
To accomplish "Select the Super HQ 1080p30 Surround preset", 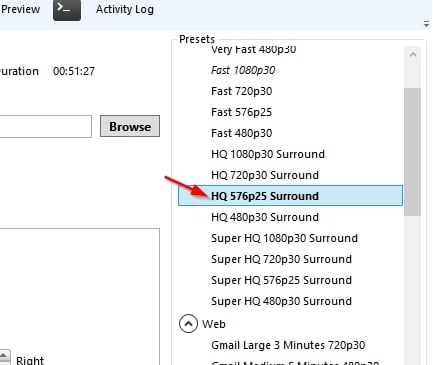I will tap(284, 238).
